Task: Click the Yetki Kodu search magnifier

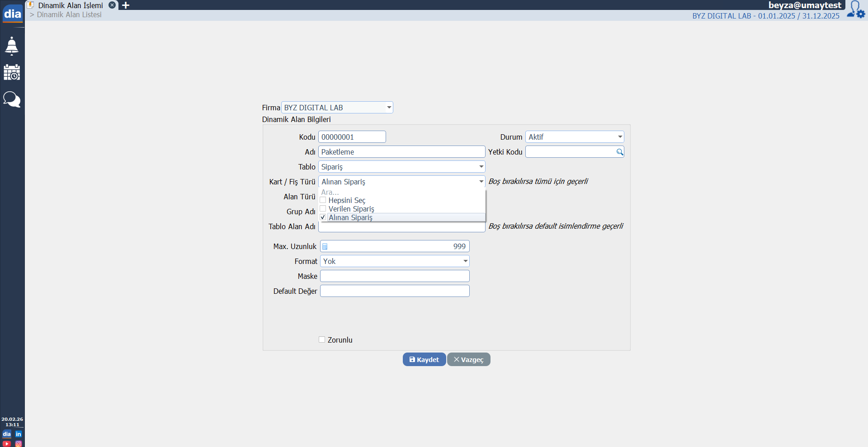Action: (619, 152)
